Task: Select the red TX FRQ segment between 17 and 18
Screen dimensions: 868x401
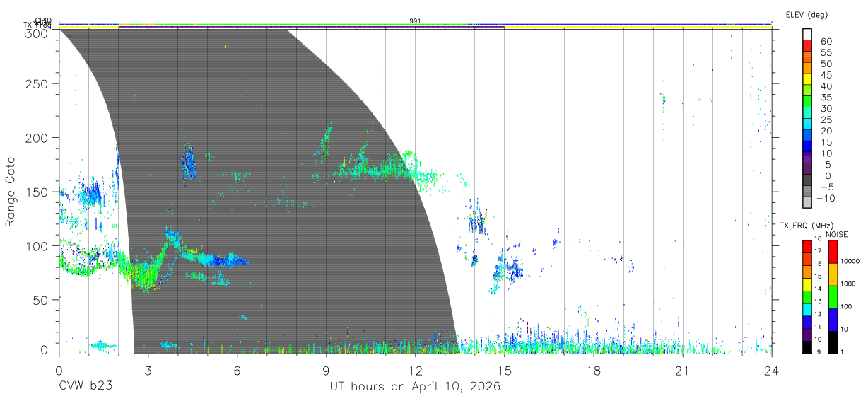Action: pyautogui.click(x=807, y=246)
